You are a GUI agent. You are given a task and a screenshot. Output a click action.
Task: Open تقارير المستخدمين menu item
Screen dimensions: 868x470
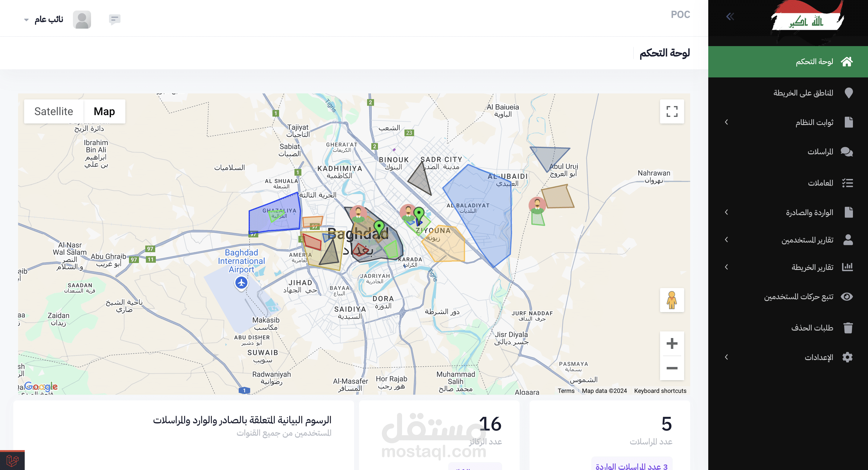[807, 240]
